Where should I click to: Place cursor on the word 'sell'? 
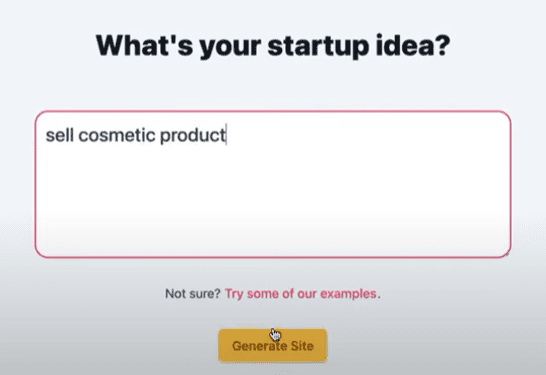pyautogui.click(x=60, y=135)
